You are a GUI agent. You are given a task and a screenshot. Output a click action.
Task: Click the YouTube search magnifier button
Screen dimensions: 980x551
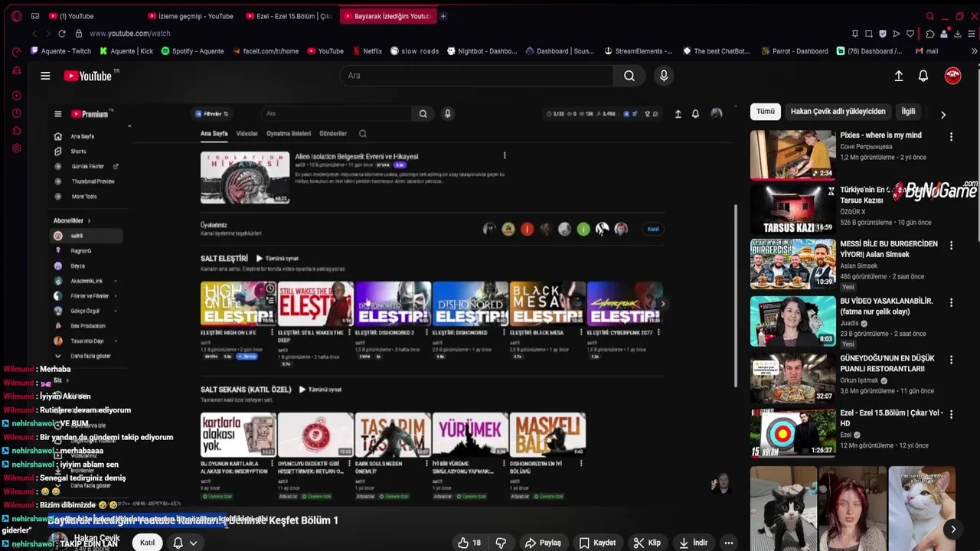(x=629, y=76)
